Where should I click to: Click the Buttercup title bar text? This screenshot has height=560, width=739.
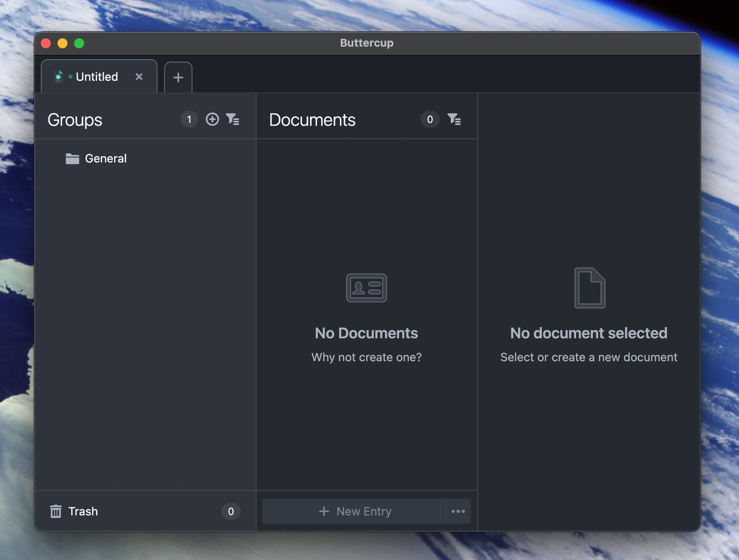tap(366, 43)
